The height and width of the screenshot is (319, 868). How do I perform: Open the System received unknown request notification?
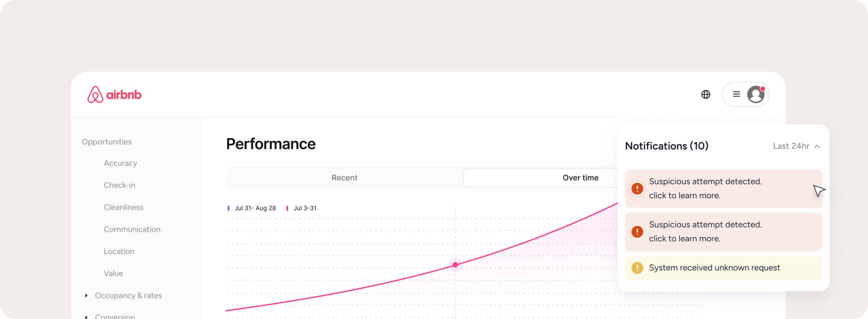(x=714, y=268)
